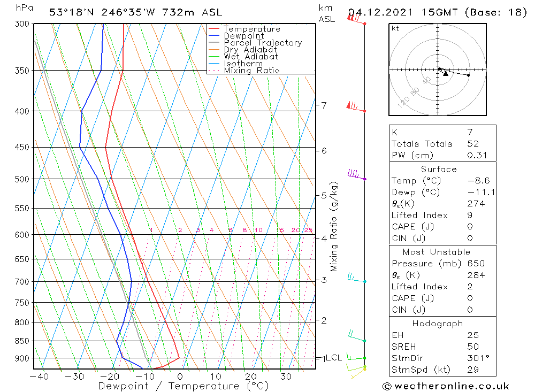Click the blue Dewpoint legend line
The width and height of the screenshot is (535, 392).
[x=214, y=36]
